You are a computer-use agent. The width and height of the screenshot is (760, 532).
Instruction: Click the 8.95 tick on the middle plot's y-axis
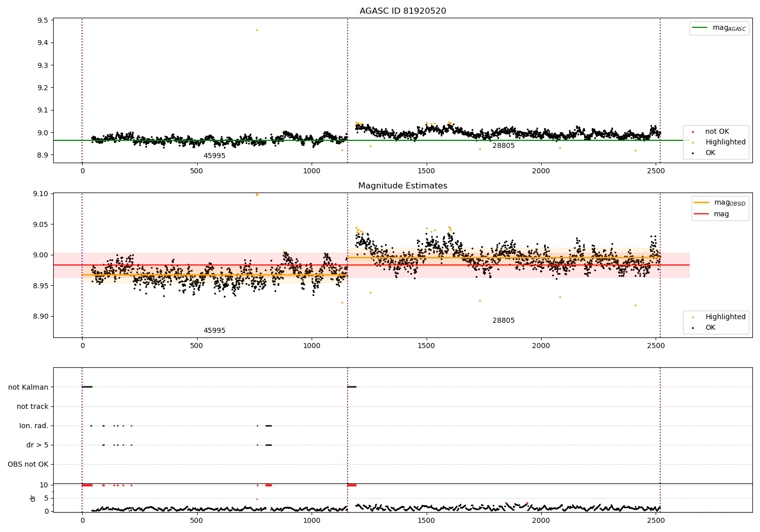[x=41, y=286]
